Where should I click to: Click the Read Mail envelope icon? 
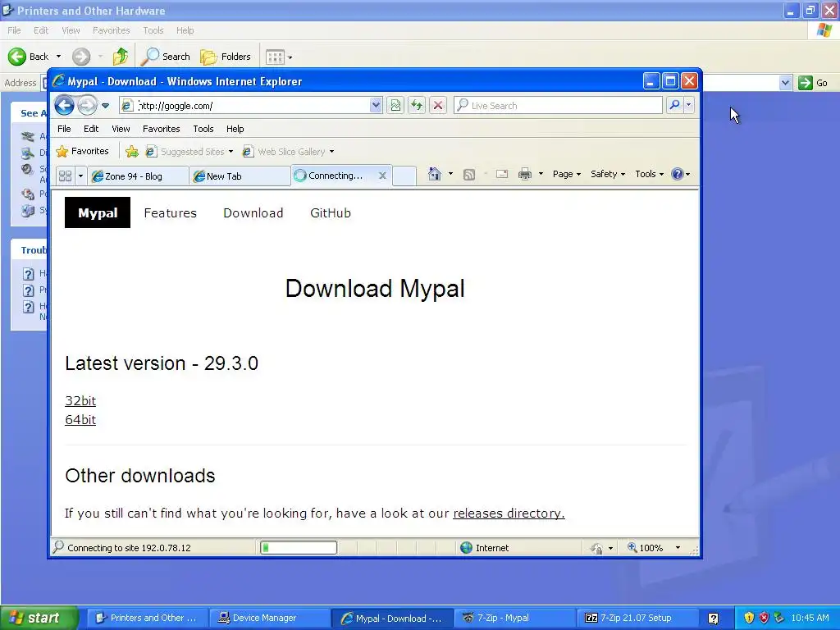[502, 174]
